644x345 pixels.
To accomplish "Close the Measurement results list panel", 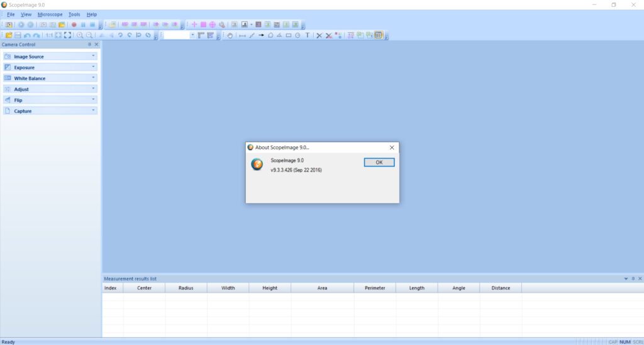I will click(x=640, y=278).
